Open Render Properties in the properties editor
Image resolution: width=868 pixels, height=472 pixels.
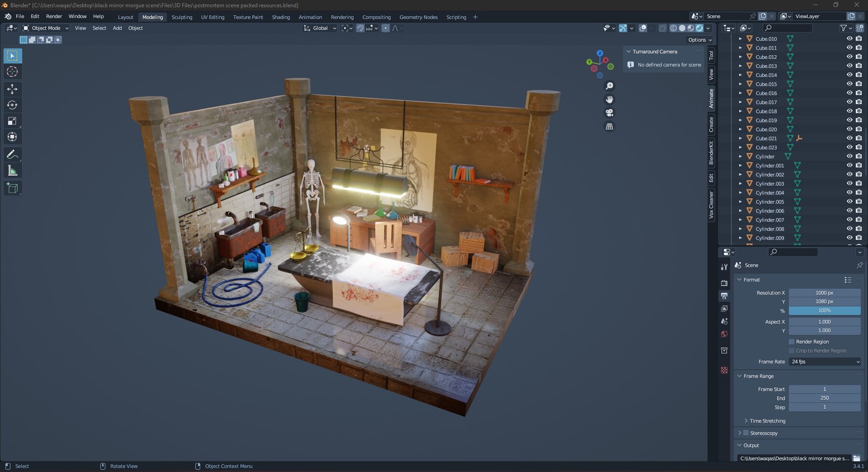(724, 283)
